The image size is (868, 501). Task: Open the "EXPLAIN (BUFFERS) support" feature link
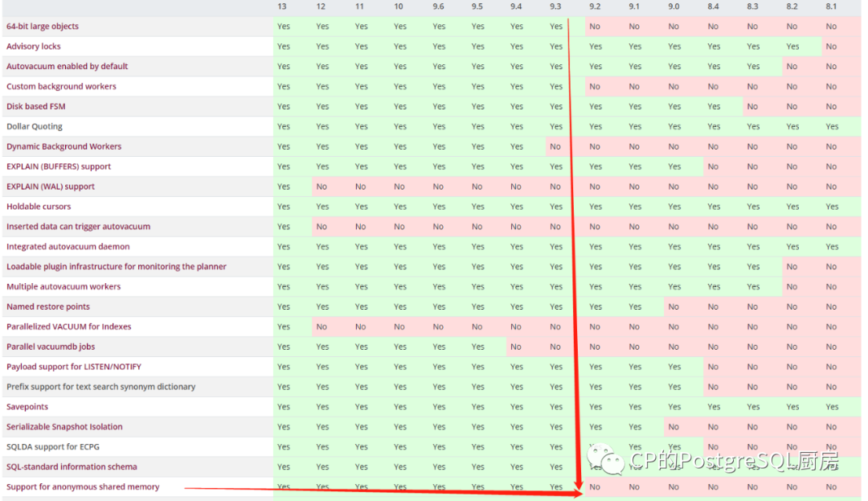[x=59, y=166]
